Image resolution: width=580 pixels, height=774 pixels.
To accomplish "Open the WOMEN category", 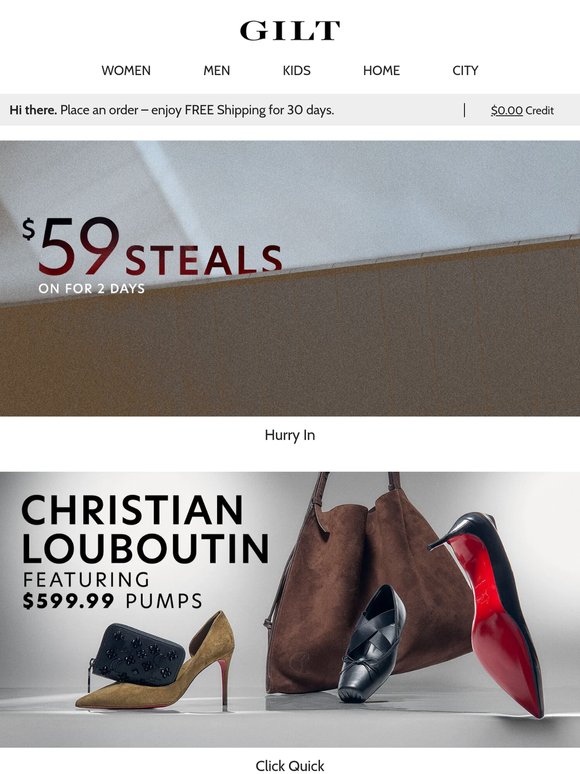I will click(x=126, y=71).
